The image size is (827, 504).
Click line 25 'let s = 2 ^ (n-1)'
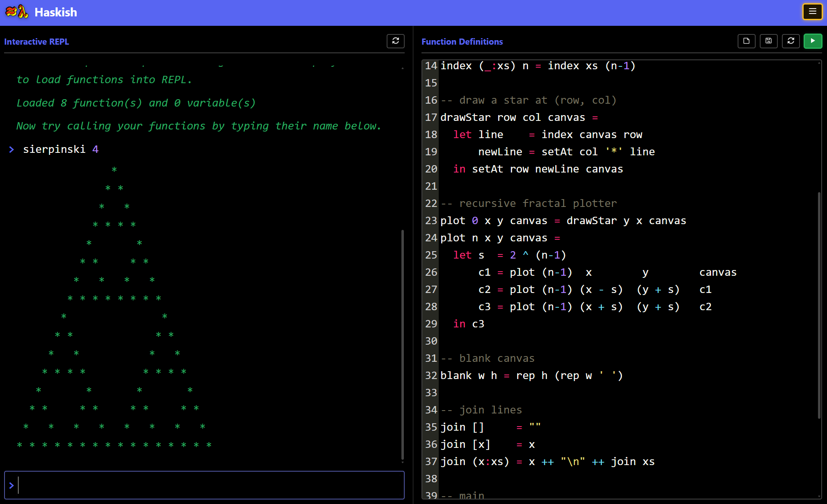click(x=510, y=255)
